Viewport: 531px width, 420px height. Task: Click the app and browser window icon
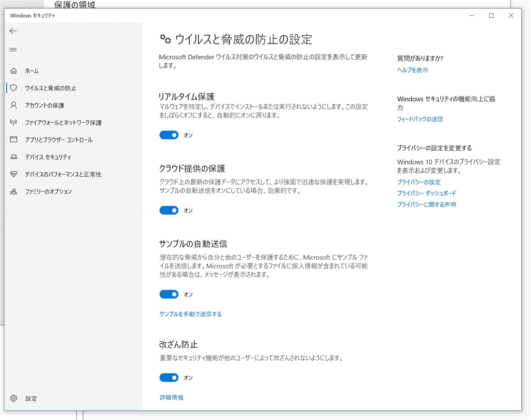[13, 139]
